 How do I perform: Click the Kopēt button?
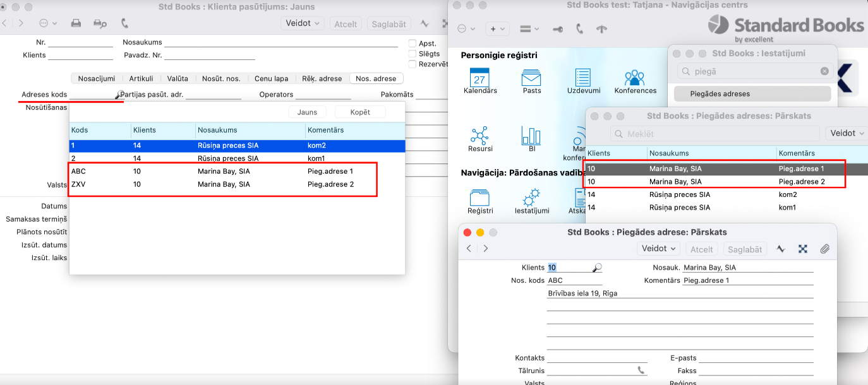coord(360,112)
